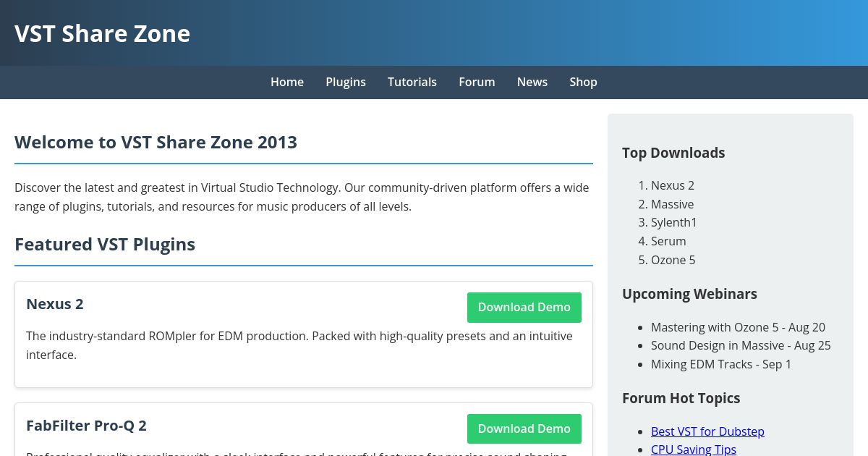Screen dimensions: 868x456
Task: Open the Sound Design in Massive webinar
Action: tap(741, 345)
